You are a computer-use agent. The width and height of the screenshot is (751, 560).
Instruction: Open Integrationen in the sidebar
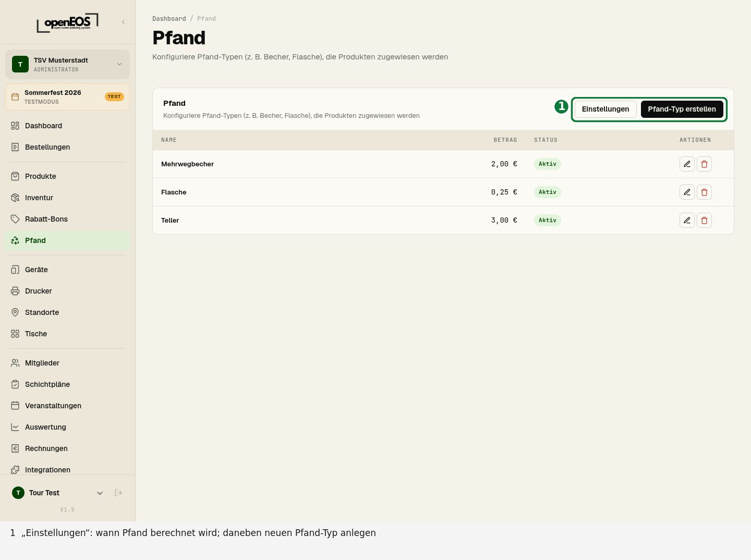tap(67, 470)
